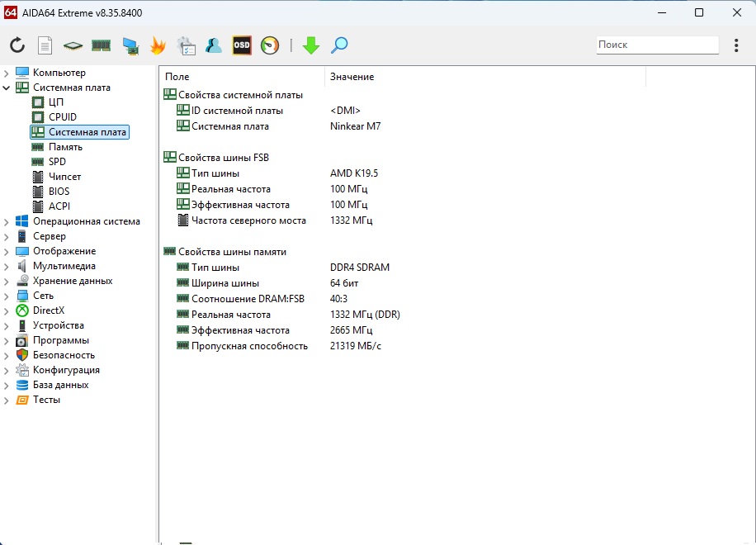Open the three-dot options menu

(735, 45)
